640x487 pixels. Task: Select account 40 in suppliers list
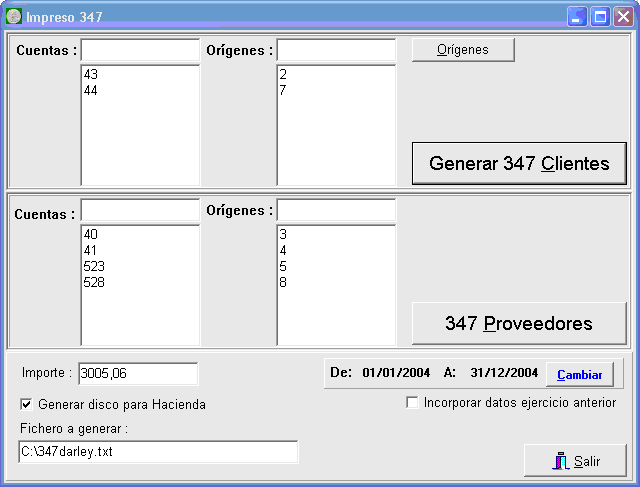pos(92,235)
